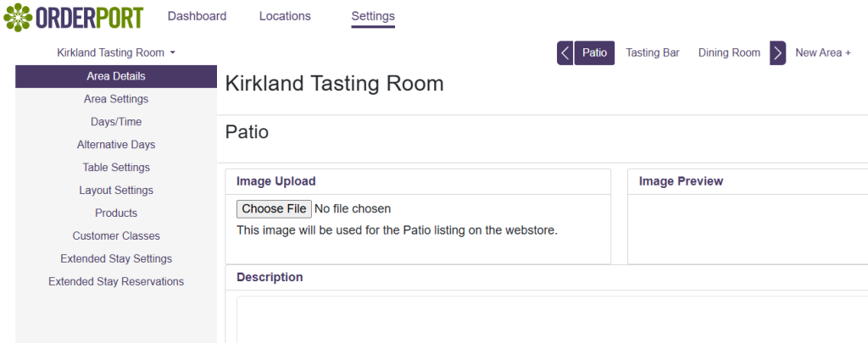
Task: Click the Choose File button
Action: (x=273, y=208)
